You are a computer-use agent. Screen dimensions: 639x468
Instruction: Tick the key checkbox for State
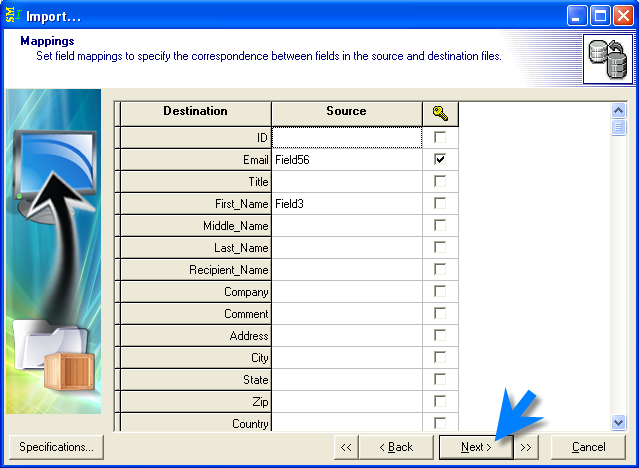[440, 379]
